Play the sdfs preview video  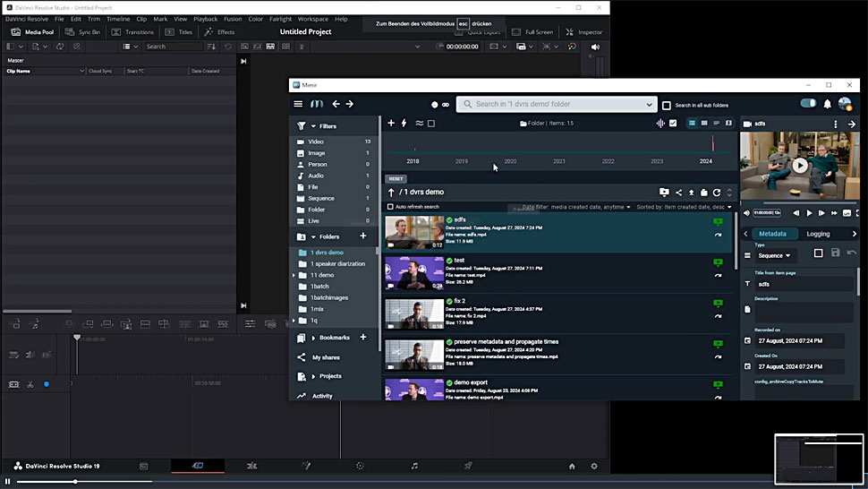click(800, 166)
